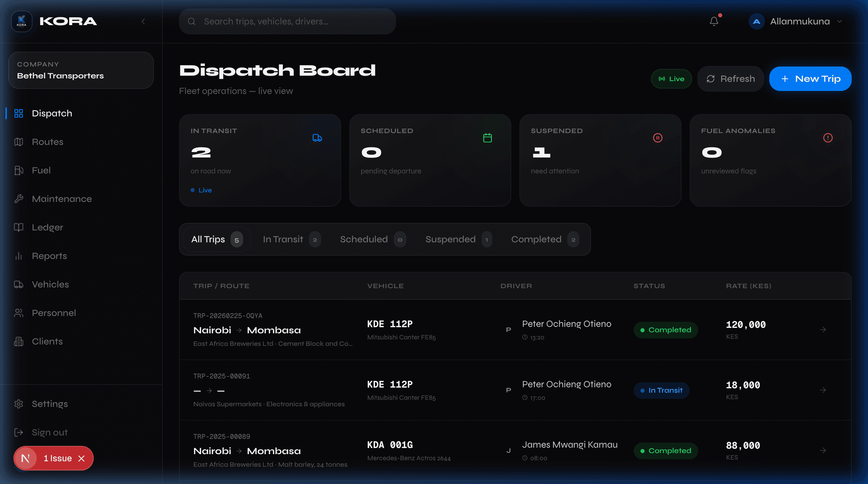This screenshot has height=484, width=868.
Task: Click the Scheduled calendar icon
Action: point(488,138)
